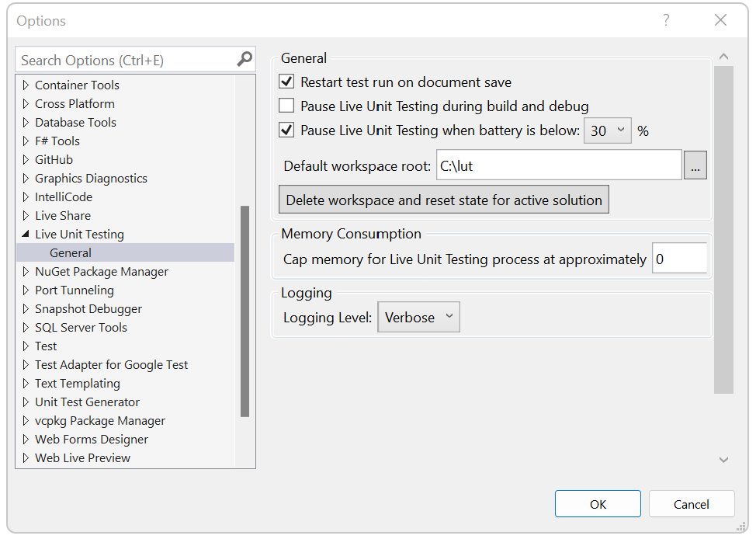Select General under Live Unit Testing
The height and width of the screenshot is (539, 756).
[x=71, y=252]
